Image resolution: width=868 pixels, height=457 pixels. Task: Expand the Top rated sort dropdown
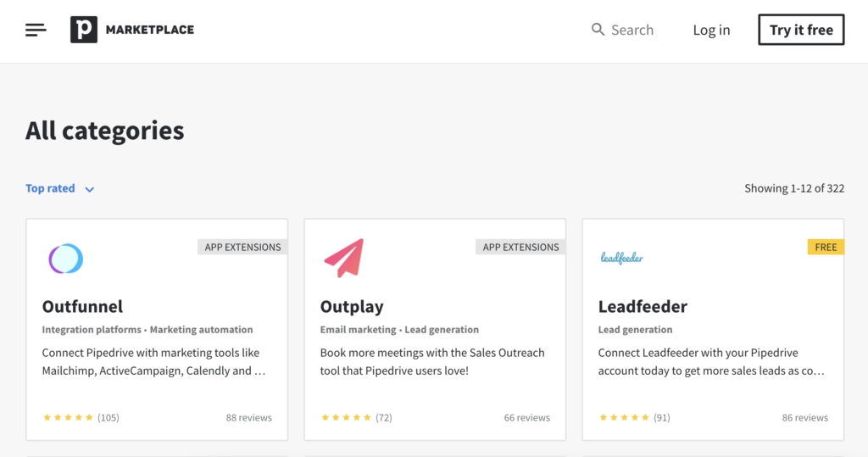click(x=60, y=188)
